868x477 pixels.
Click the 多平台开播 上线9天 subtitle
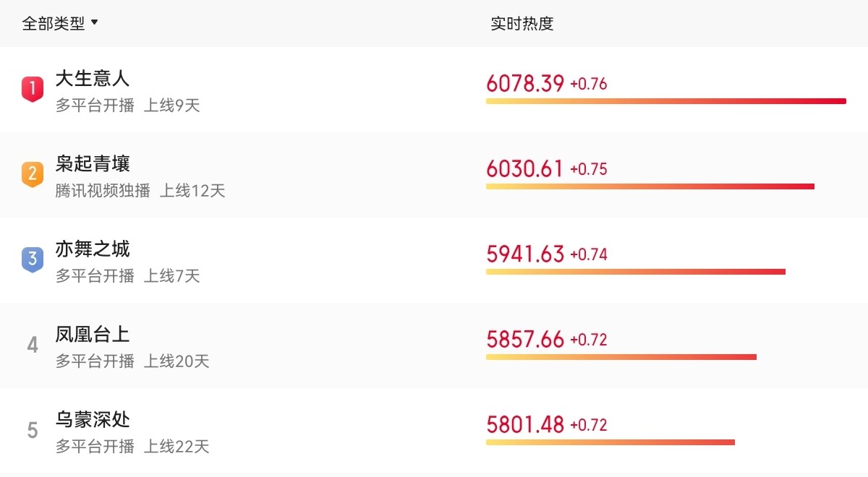click(x=127, y=106)
